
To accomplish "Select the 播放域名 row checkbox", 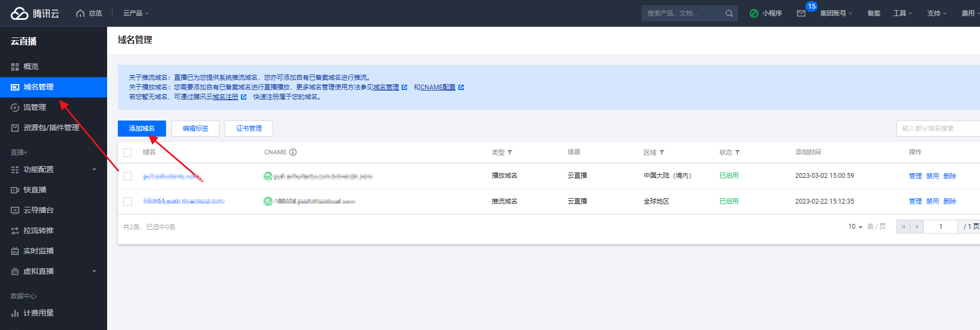I will pyautogui.click(x=127, y=176).
